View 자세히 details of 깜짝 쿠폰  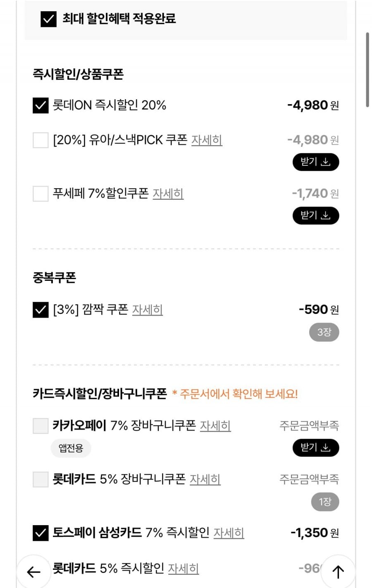147,310
